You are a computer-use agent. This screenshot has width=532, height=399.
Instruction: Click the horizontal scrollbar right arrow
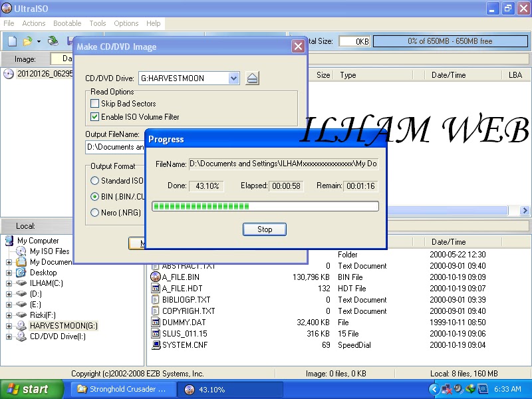pos(525,210)
